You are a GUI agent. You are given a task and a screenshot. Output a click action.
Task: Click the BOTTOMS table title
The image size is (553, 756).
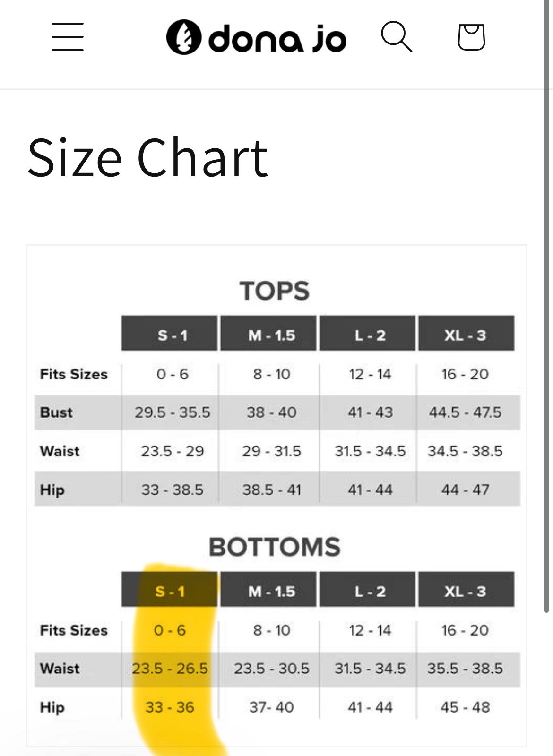(275, 547)
